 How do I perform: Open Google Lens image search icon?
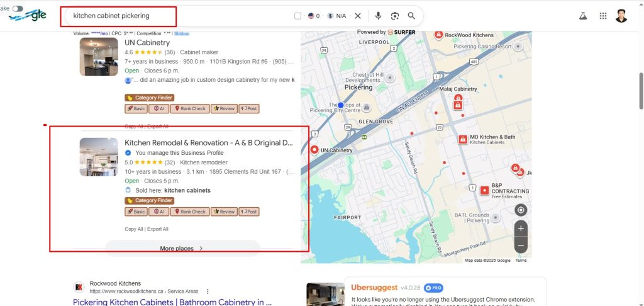(x=395, y=16)
